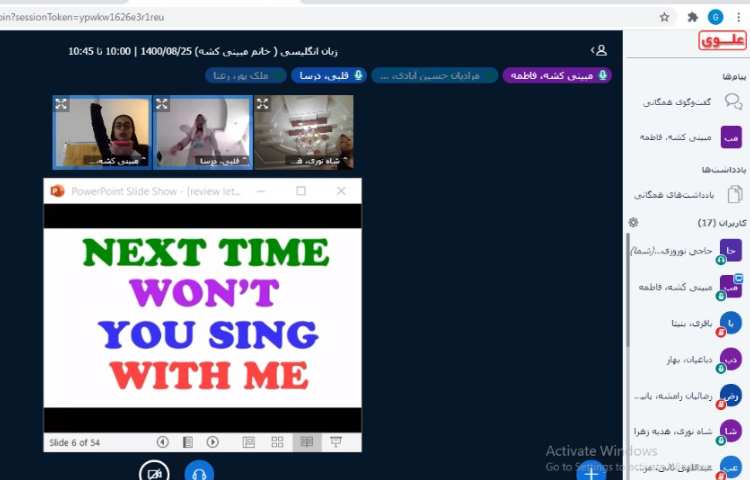Screen dimensions: 750x480
Task: Click 'Slide 6 of 54' status text
Action: coord(75,443)
